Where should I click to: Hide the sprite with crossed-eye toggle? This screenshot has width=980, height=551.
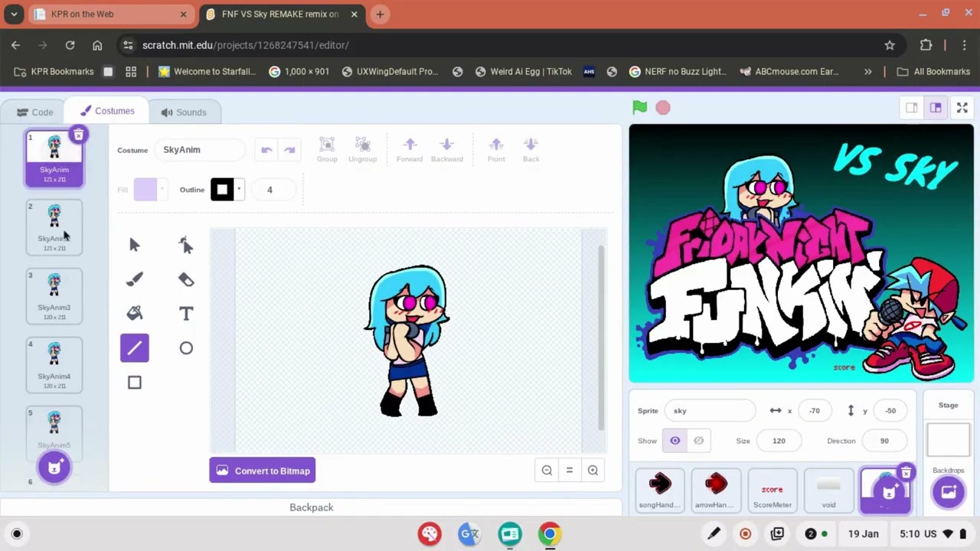698,441
